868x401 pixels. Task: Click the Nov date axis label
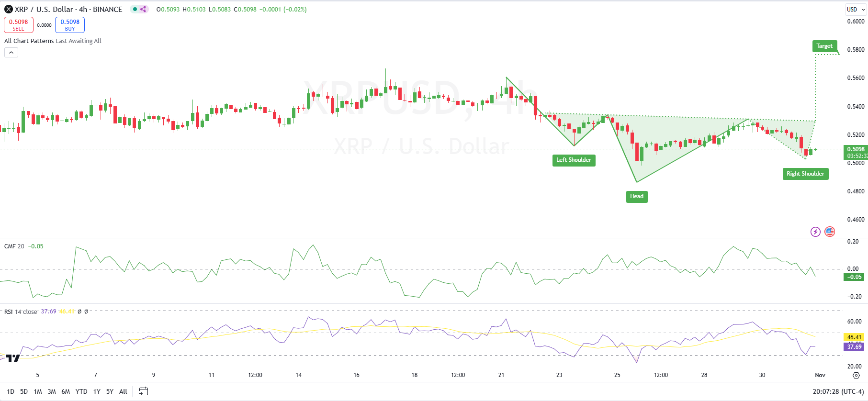pos(820,375)
